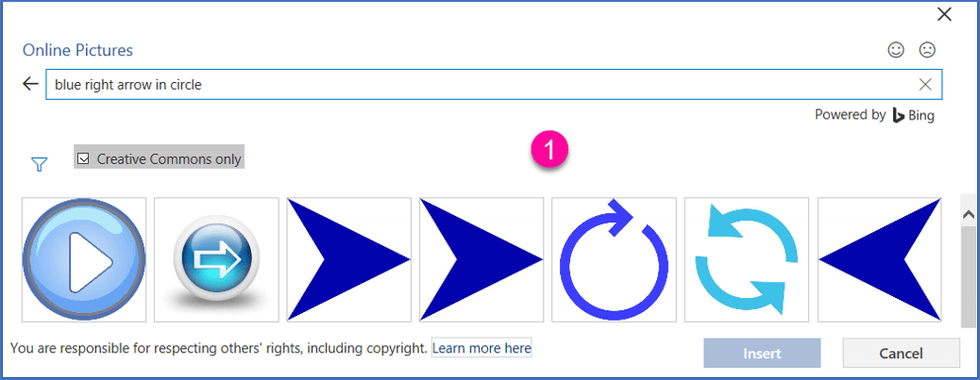Toggle the Creative Commons only checkbox
The height and width of the screenshot is (380, 980).
coord(83,159)
